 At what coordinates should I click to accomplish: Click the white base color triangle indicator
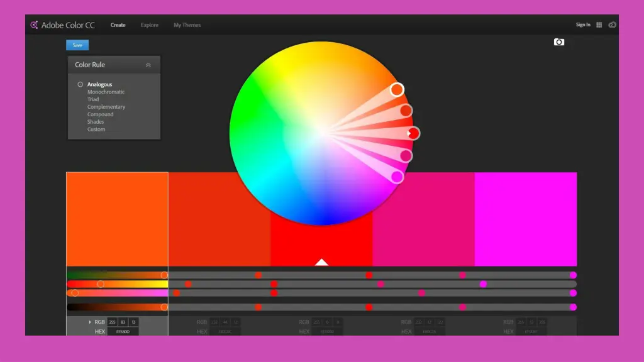(321, 262)
